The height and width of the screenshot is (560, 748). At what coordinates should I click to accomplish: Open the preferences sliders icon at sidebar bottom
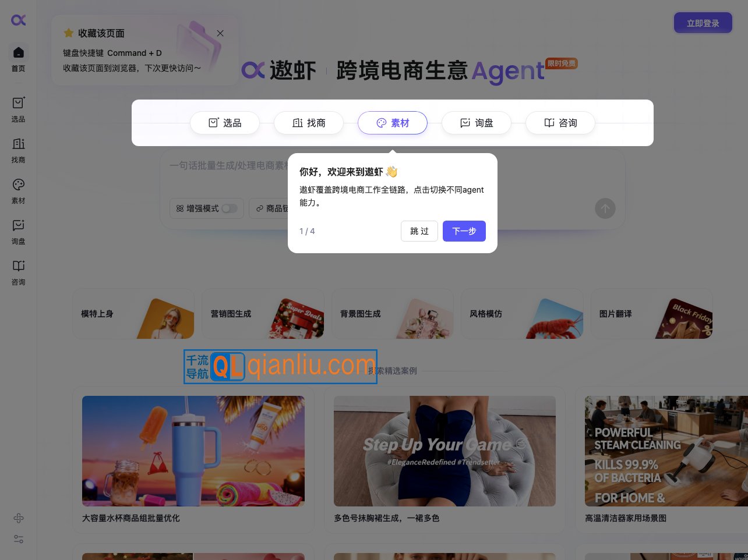[18, 539]
